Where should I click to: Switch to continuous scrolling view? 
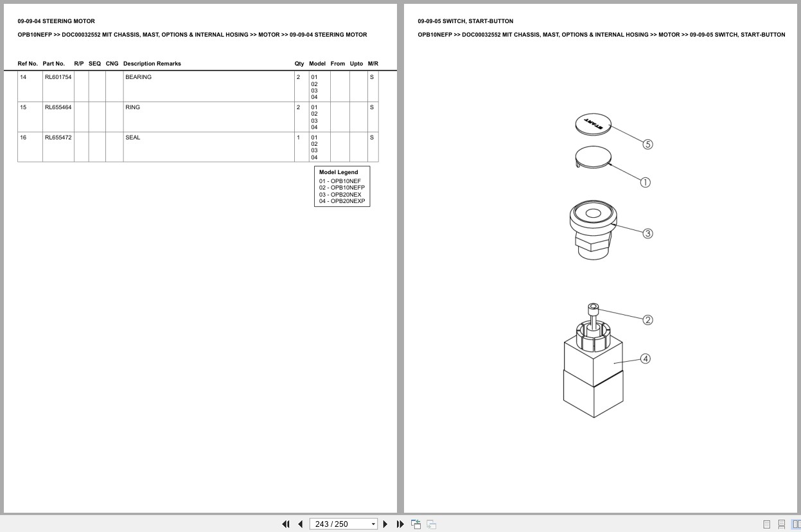pyautogui.click(x=782, y=524)
